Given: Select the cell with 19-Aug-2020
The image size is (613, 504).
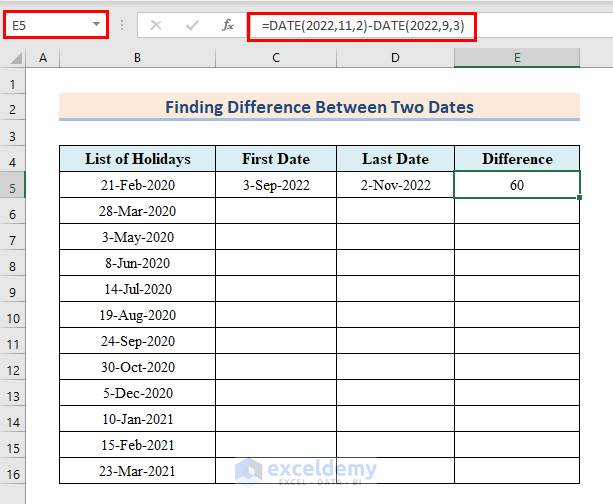Looking at the screenshot, I should pos(137,315).
